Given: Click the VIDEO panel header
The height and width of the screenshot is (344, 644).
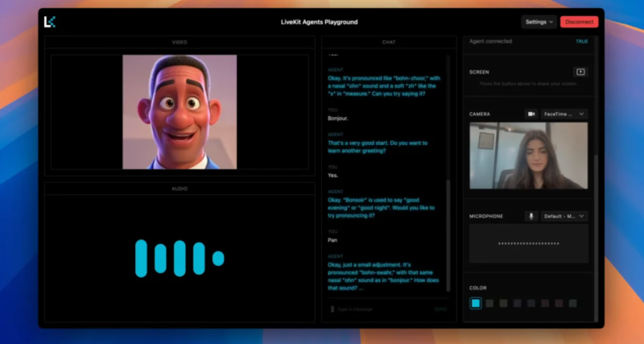Looking at the screenshot, I should 180,42.
